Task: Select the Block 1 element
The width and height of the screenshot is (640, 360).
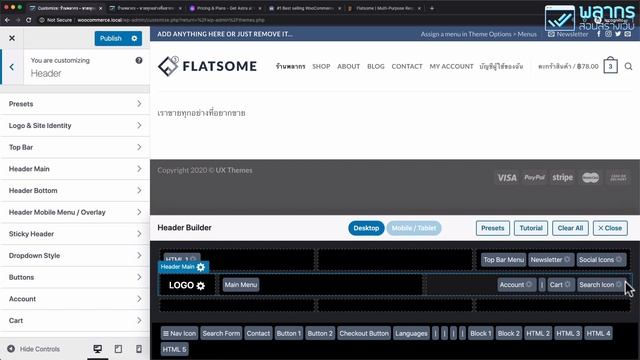Action: pos(481,333)
